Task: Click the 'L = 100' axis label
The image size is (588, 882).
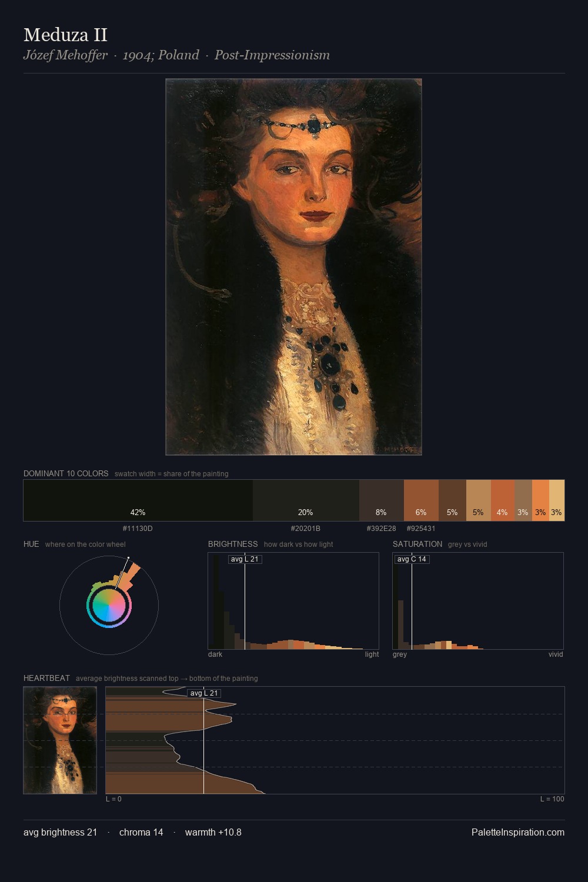Action: [x=552, y=799]
